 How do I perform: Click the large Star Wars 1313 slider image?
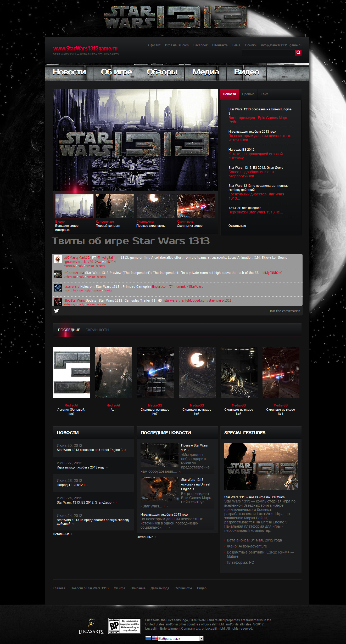point(135,140)
